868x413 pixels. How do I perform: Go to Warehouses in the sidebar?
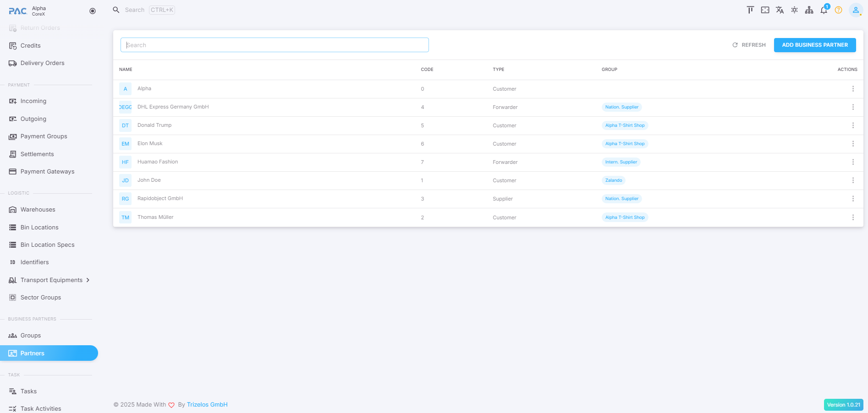click(38, 210)
